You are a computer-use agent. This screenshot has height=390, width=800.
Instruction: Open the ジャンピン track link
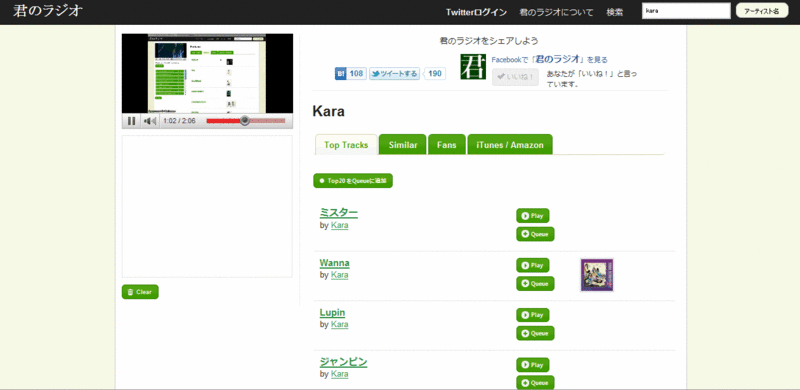(x=343, y=362)
